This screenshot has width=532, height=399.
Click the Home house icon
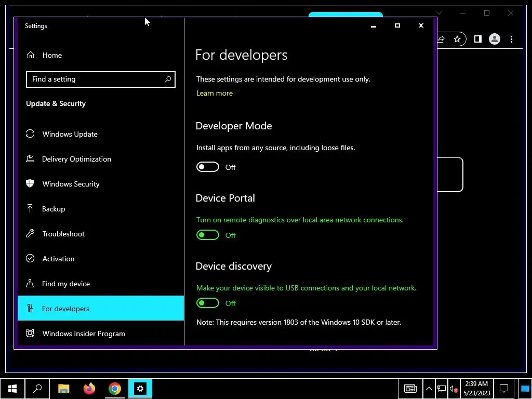pyautogui.click(x=31, y=55)
